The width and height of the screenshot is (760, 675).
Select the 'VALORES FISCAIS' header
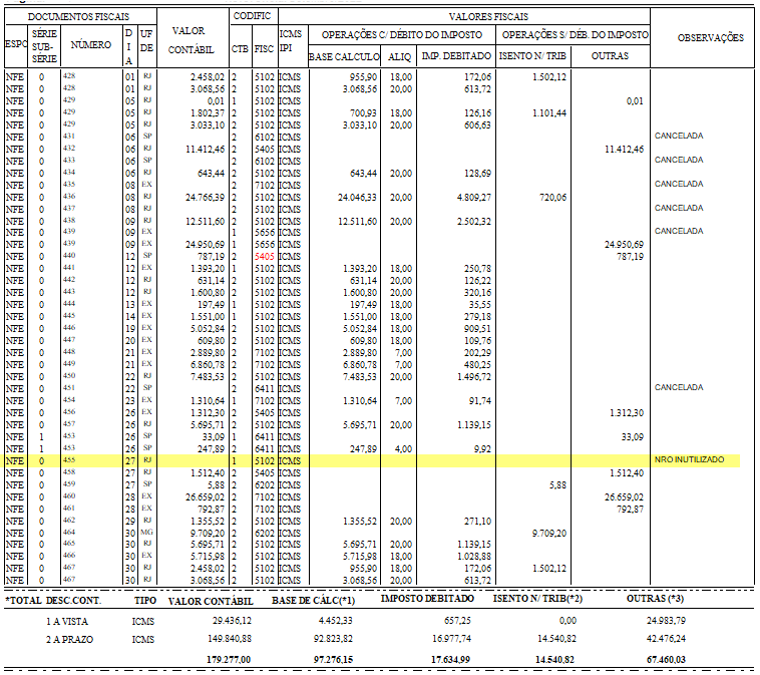click(488, 16)
